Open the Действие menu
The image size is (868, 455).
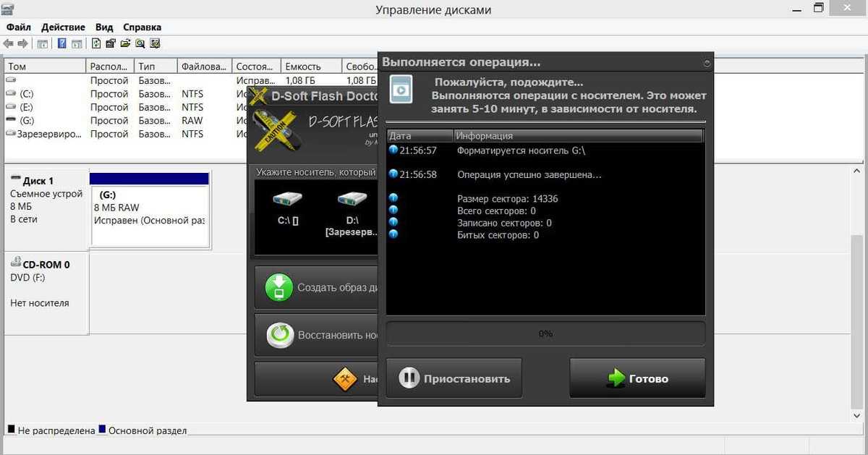coord(64,27)
